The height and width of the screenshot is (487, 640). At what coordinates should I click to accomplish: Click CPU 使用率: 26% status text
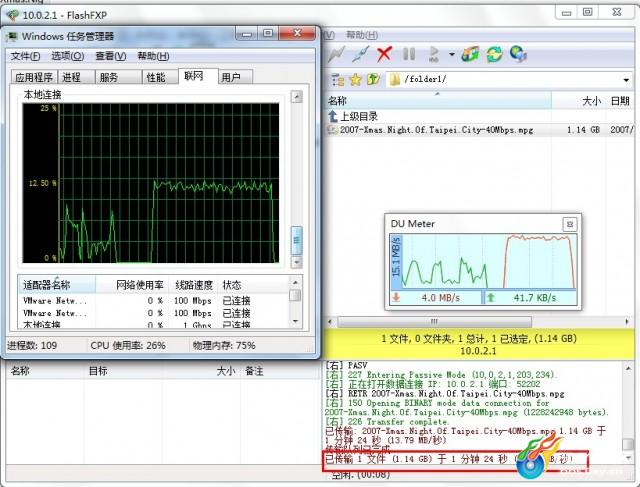pyautogui.click(x=128, y=345)
